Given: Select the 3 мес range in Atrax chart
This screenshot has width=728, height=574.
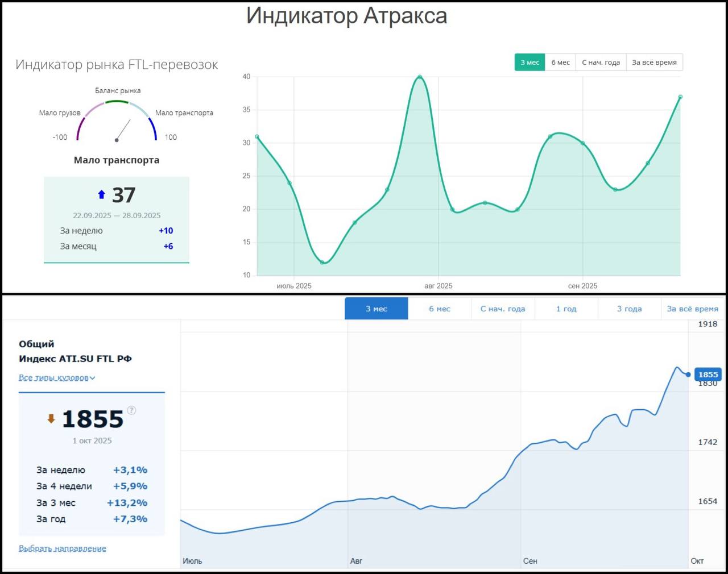Looking at the screenshot, I should click(x=530, y=63).
